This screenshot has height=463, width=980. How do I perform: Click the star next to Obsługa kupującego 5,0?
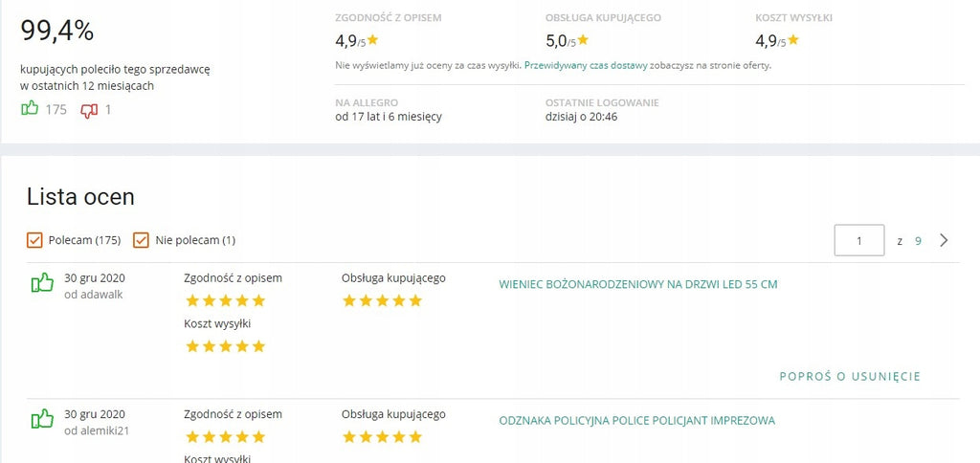tap(583, 40)
